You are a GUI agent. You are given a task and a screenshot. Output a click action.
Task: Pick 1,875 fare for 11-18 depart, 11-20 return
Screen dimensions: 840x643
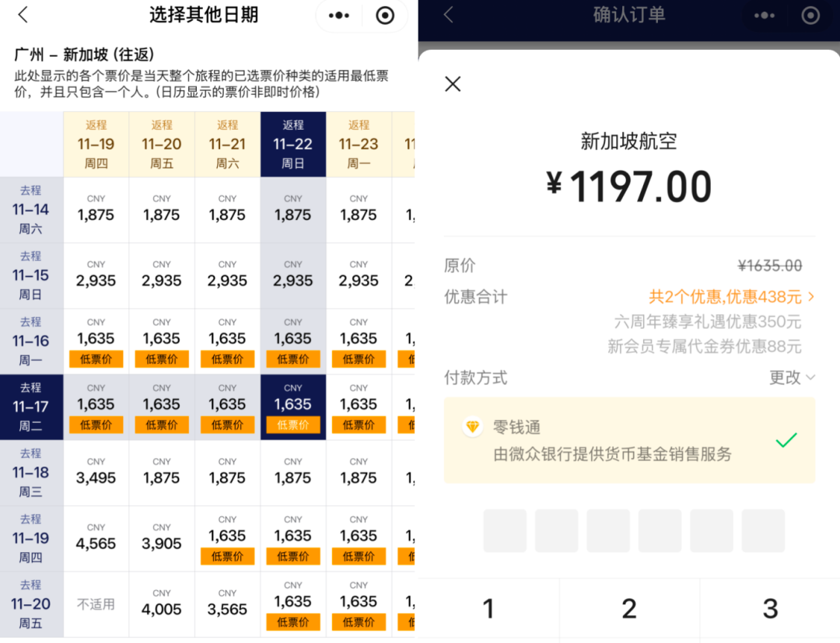(x=162, y=473)
